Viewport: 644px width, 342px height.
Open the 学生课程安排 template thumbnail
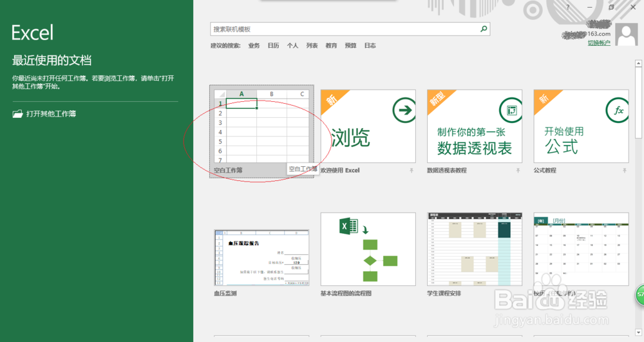(x=475, y=249)
